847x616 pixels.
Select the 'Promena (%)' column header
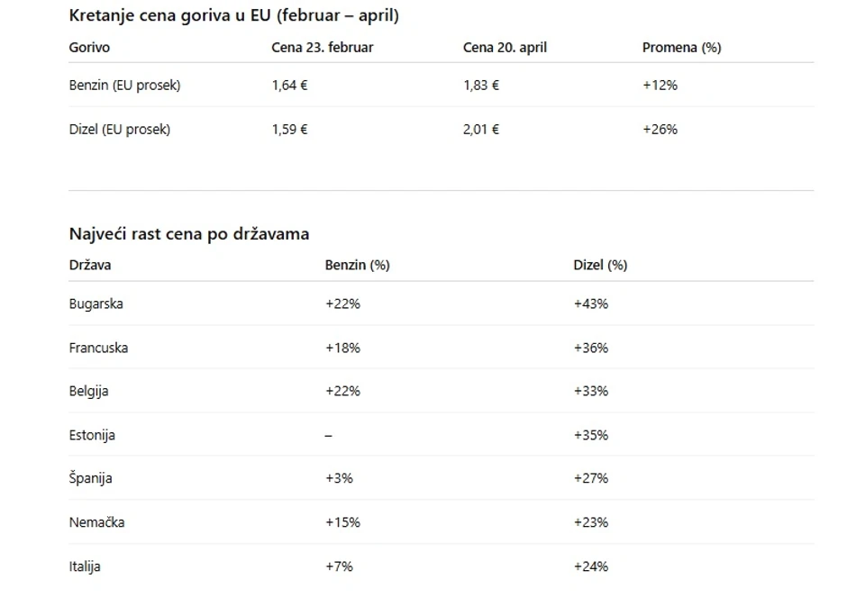coord(681,48)
